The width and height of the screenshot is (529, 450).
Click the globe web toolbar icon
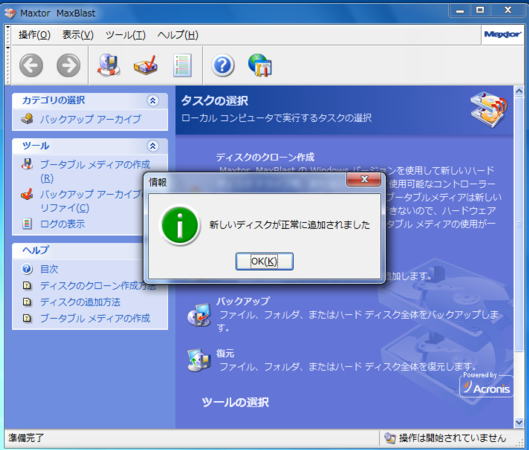pos(260,65)
